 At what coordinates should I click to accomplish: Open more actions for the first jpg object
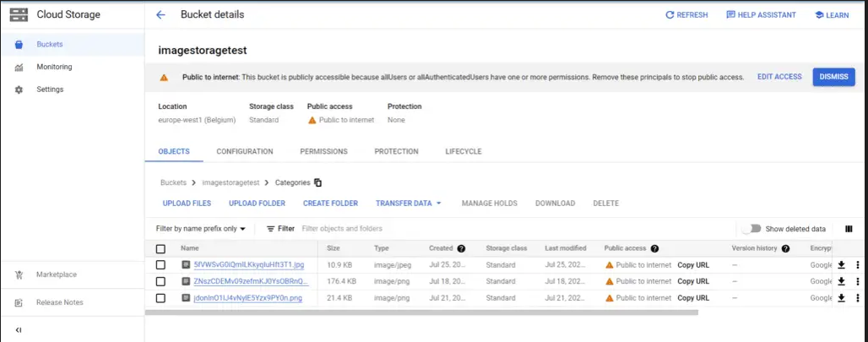pyautogui.click(x=857, y=265)
